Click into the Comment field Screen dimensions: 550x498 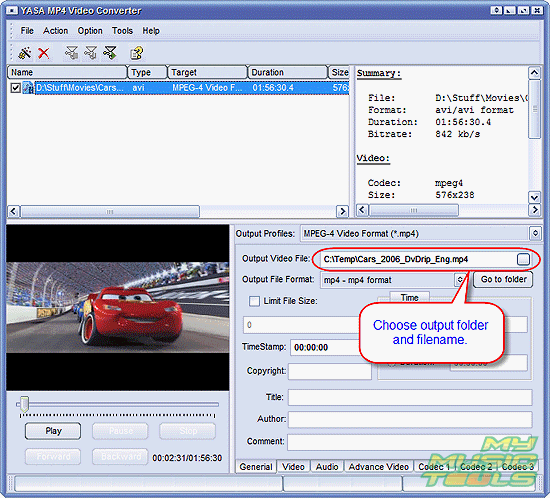[410, 442]
